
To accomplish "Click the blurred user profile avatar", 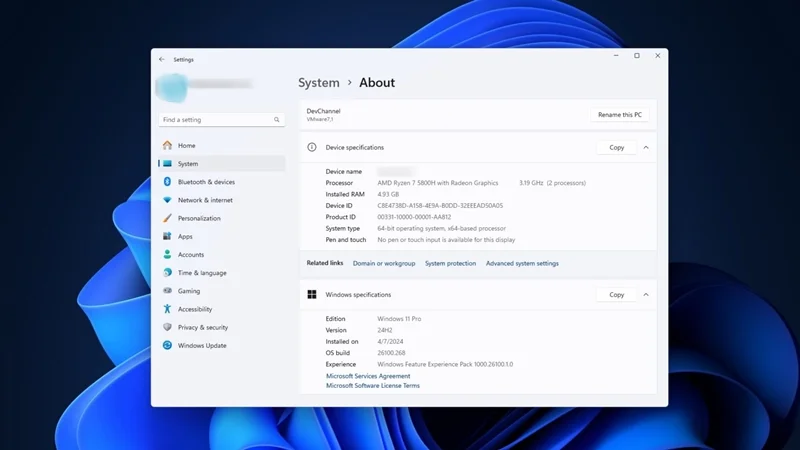I will 171,87.
